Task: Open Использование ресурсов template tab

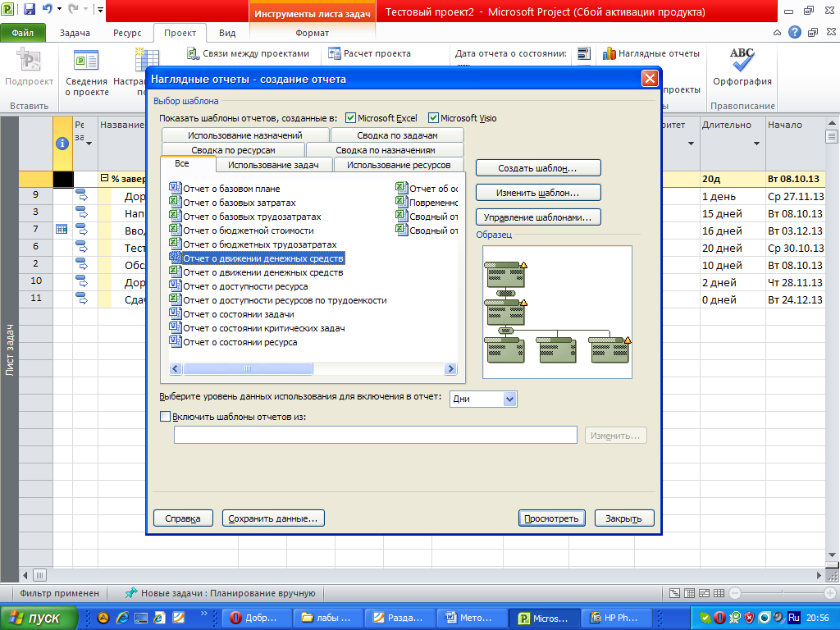Action: tap(399, 165)
